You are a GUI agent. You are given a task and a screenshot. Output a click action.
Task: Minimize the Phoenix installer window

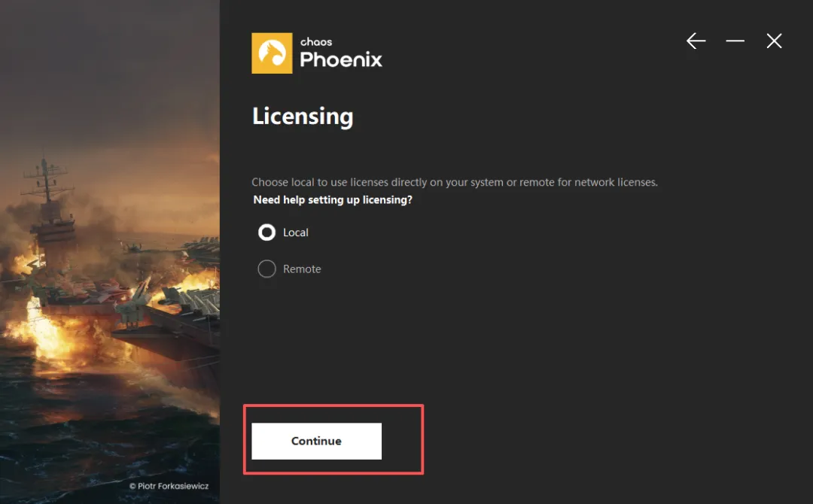[x=735, y=41]
